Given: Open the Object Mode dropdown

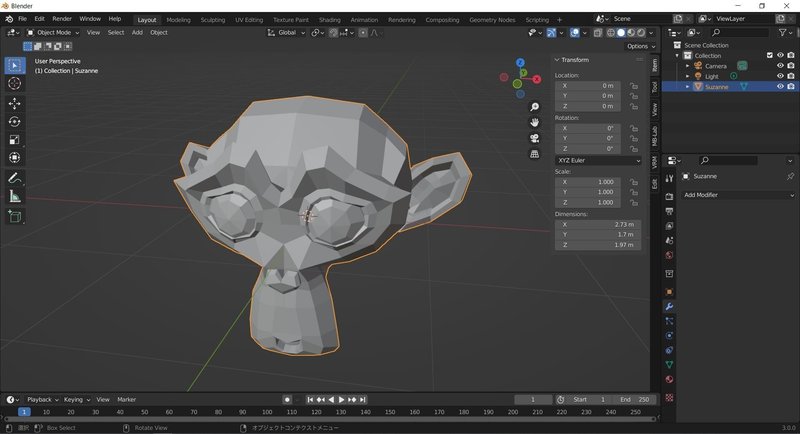Looking at the screenshot, I should [x=54, y=33].
